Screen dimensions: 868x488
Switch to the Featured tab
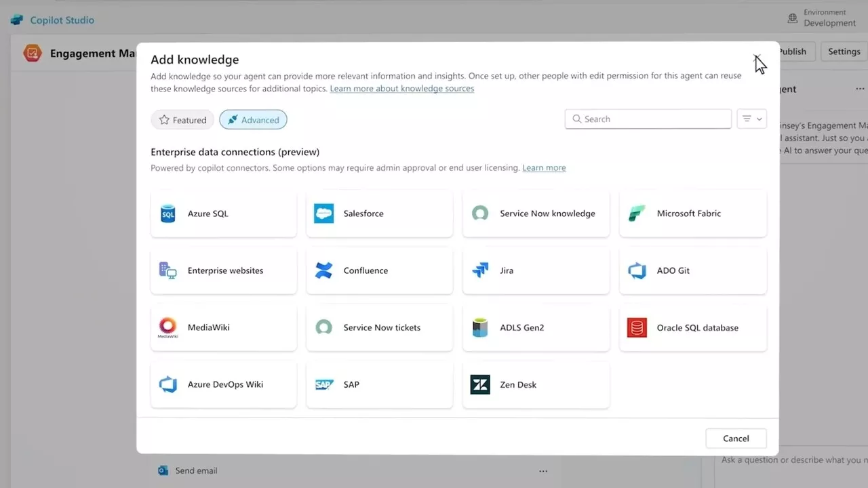click(182, 120)
